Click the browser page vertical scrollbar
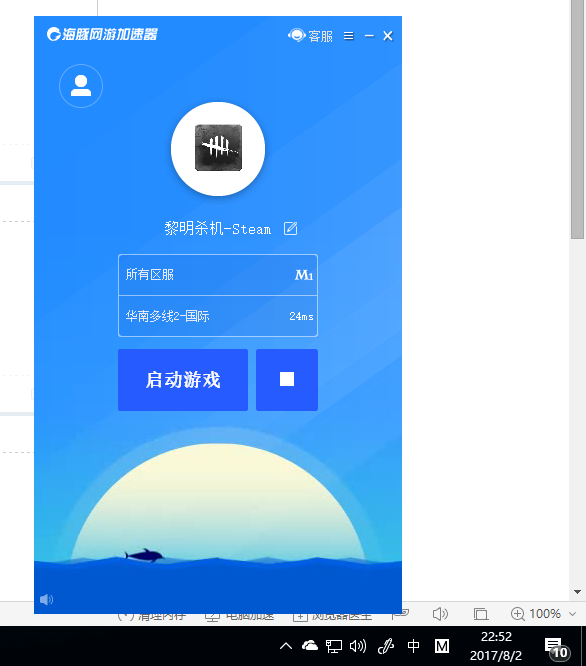This screenshot has height=666, width=586. click(578, 119)
